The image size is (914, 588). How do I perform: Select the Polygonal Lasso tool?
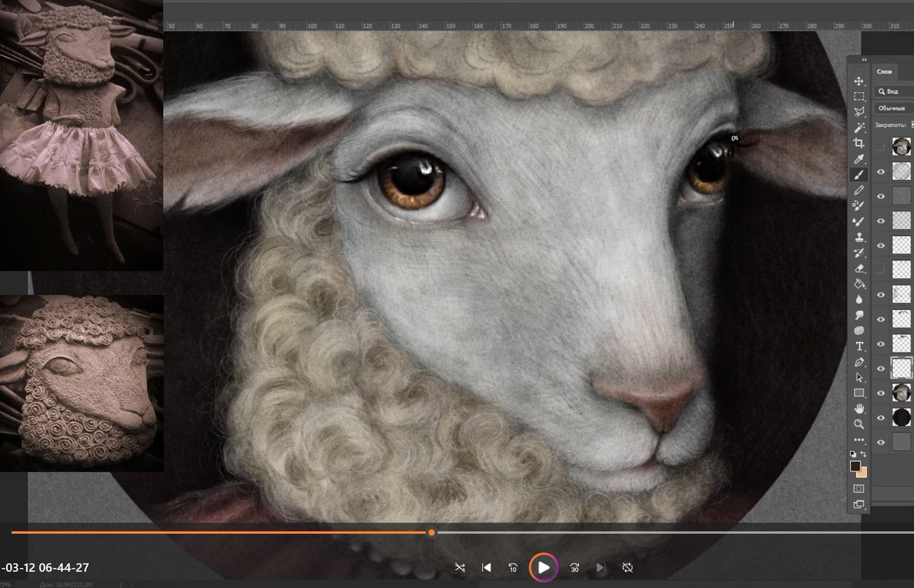859,112
